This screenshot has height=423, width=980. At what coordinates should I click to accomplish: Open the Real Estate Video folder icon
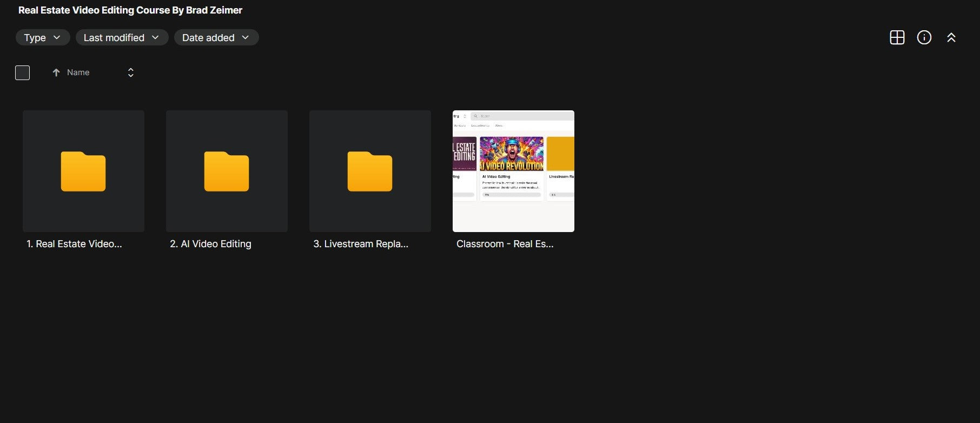[83, 171]
